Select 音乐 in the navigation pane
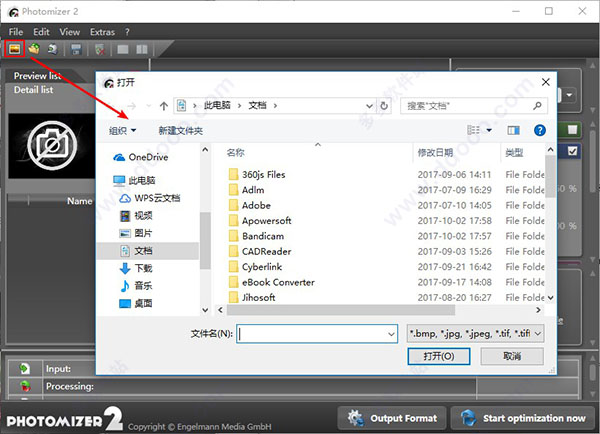Screen dimensions: 600x434 tap(136, 286)
